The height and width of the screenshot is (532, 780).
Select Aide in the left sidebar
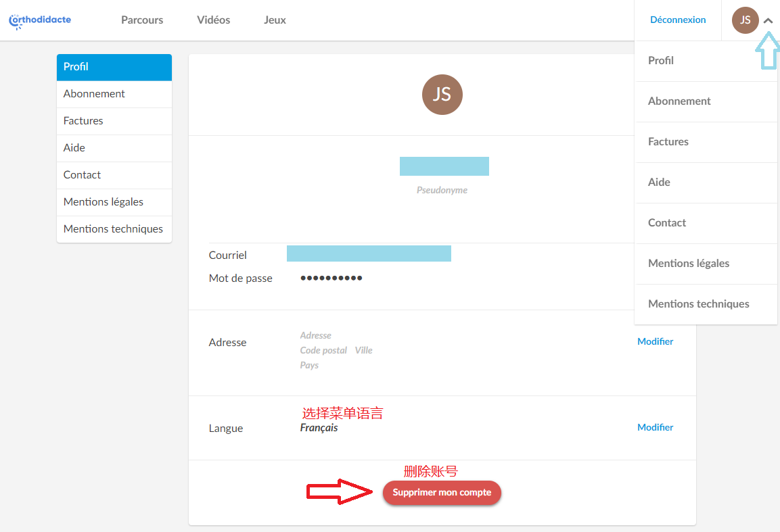tap(114, 148)
